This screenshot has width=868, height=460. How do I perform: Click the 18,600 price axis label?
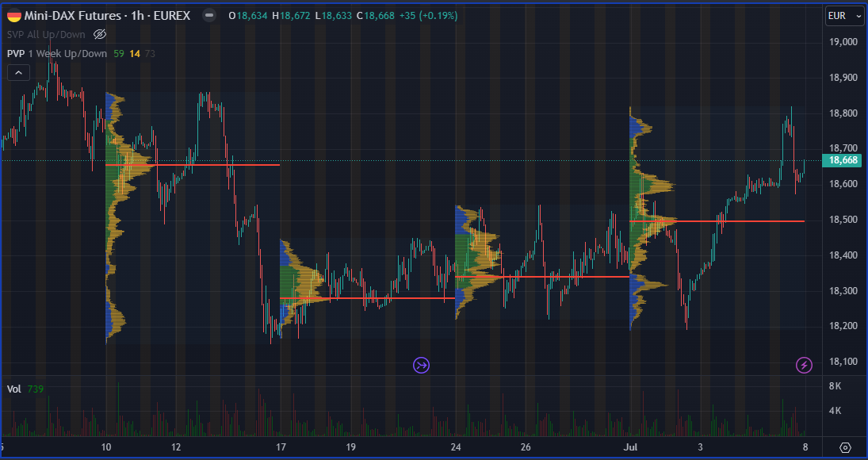pyautogui.click(x=843, y=184)
